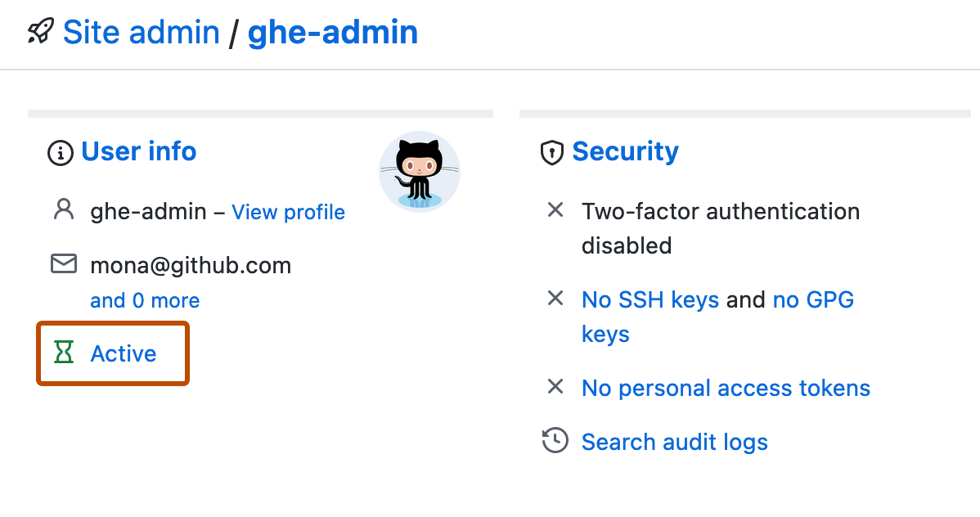The image size is (980, 517).
Task: Click the clock icon beside Search audit logs
Action: click(x=555, y=440)
